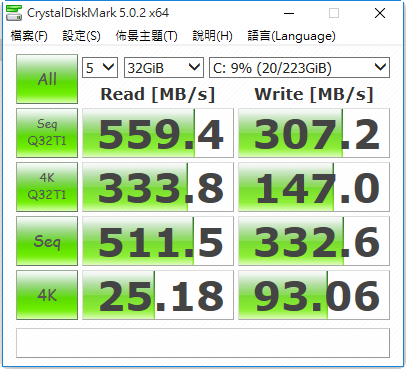The width and height of the screenshot is (406, 369).
Task: Open the 說明(H) help menu
Action: click(212, 36)
